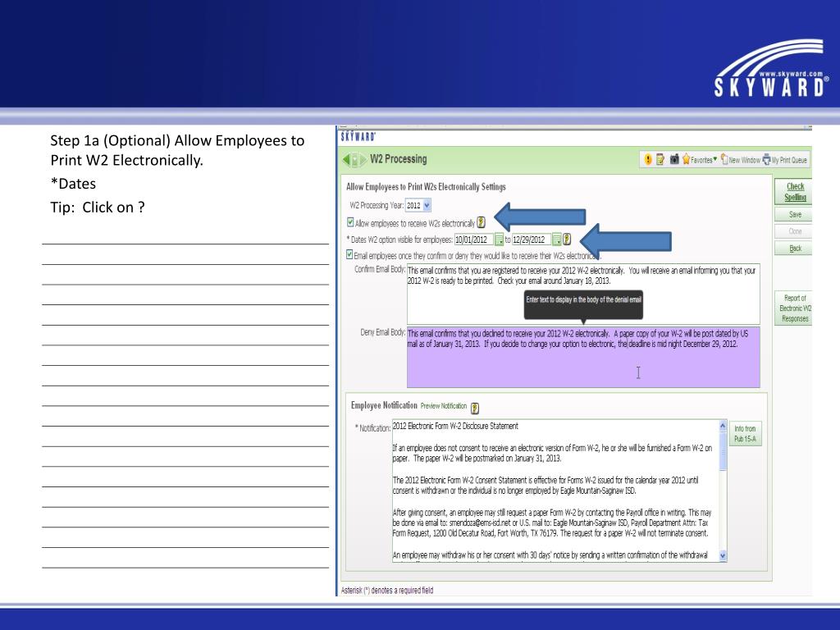Click help icon next to Allow employees checkbox

481,222
